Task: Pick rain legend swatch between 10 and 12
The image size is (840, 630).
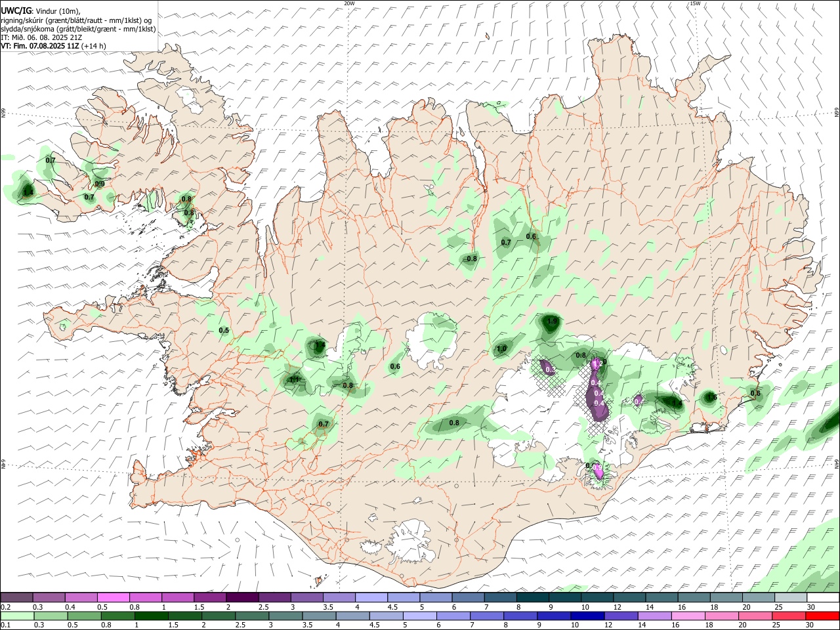Action: pos(587,616)
